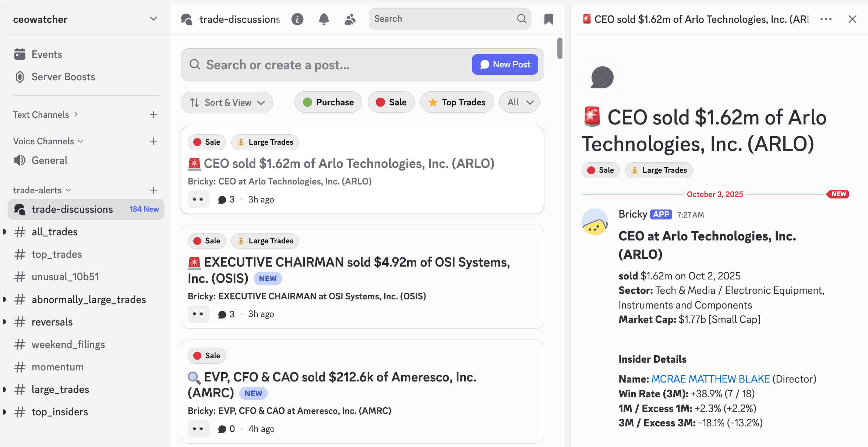
Task: Open the member list icon
Action: (350, 19)
